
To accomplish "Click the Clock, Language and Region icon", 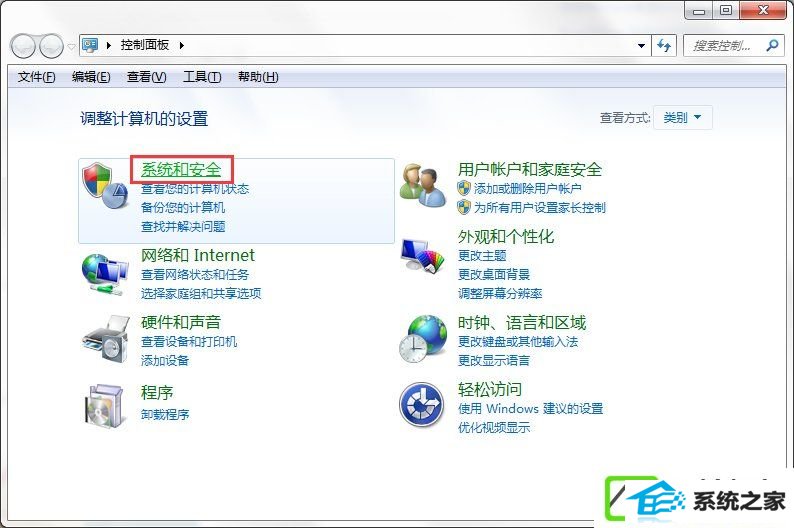I will pos(423,339).
